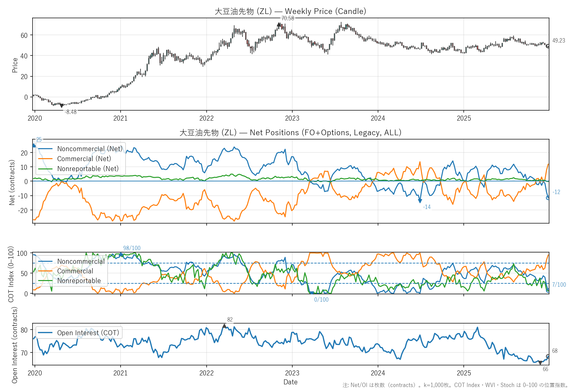The width and height of the screenshot is (574, 392).
Task: Click the -14 noncommercial net low arrow marker
Action: pos(420,201)
